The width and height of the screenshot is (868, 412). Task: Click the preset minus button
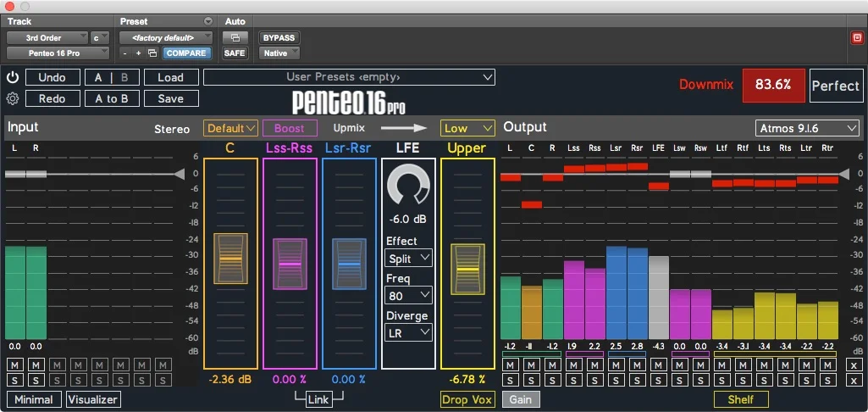(x=125, y=53)
